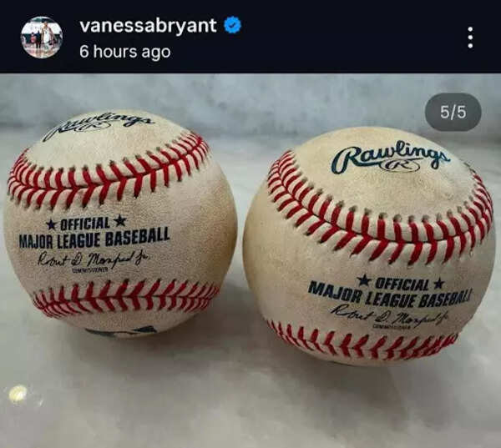Click the star before OFFICIAL on left ball
The image size is (501, 448).
pos(51,224)
